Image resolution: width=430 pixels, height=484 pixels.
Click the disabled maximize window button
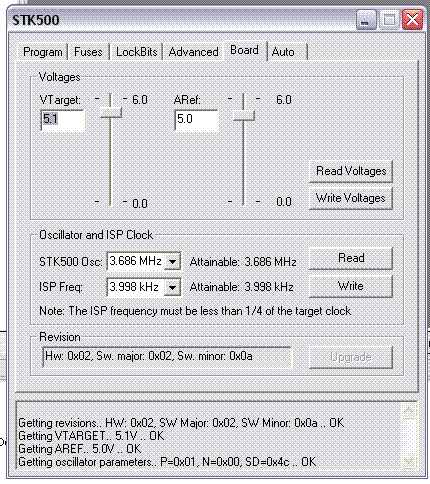(389, 20)
